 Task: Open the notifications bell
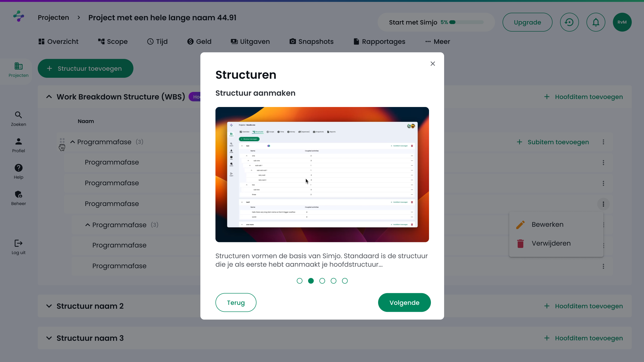[x=596, y=22]
